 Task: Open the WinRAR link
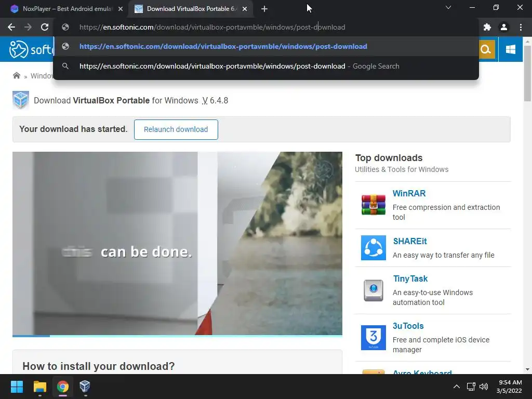pos(409,193)
